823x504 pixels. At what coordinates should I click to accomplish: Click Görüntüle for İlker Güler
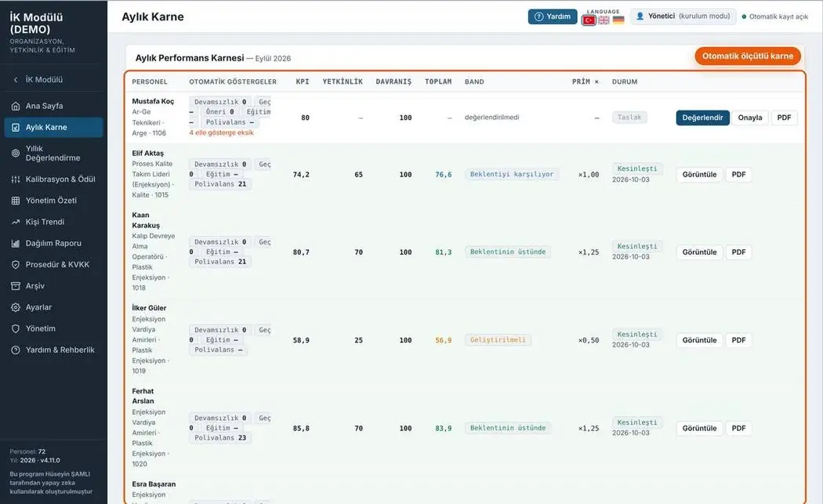click(x=700, y=341)
